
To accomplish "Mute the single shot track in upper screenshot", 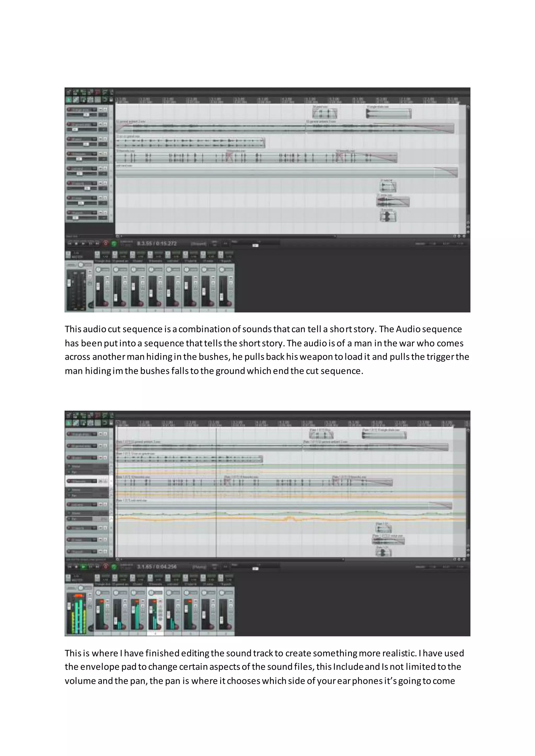I will (101, 110).
